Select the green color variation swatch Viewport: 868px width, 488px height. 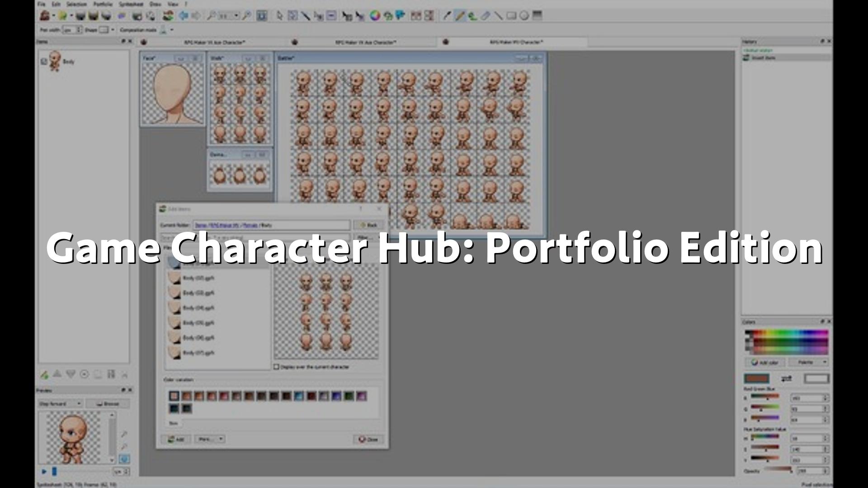pyautogui.click(x=349, y=396)
